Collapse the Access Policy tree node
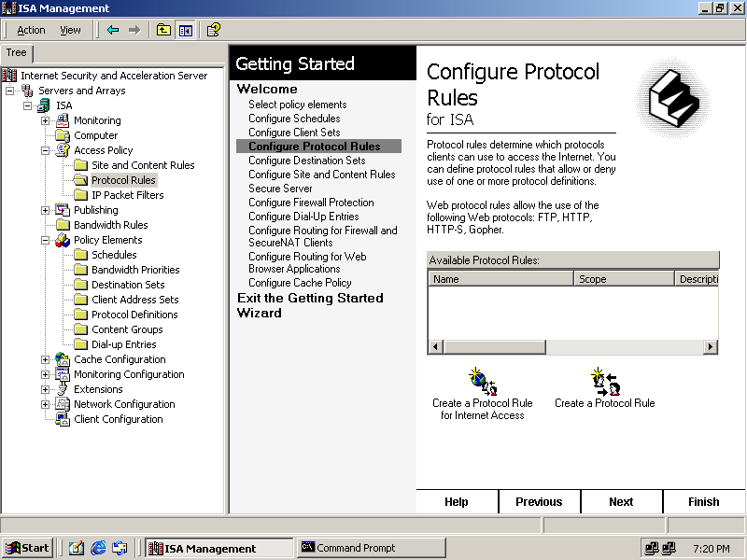This screenshot has width=747, height=560. (45, 150)
